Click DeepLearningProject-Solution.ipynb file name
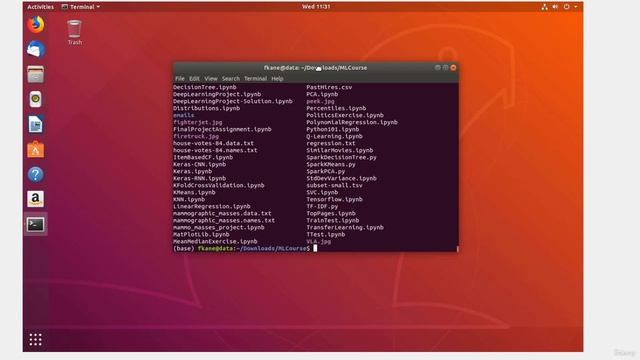Image resolution: width=640 pixels, height=360 pixels. [233, 101]
